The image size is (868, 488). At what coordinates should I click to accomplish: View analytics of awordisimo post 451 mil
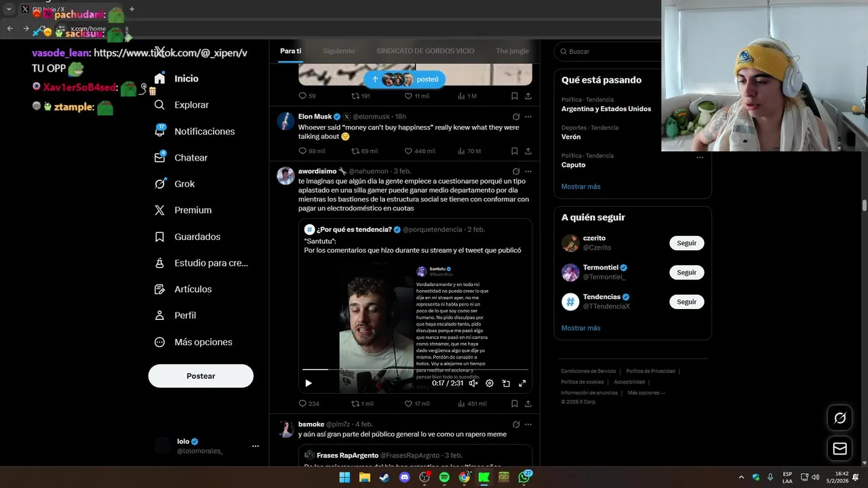point(473,403)
